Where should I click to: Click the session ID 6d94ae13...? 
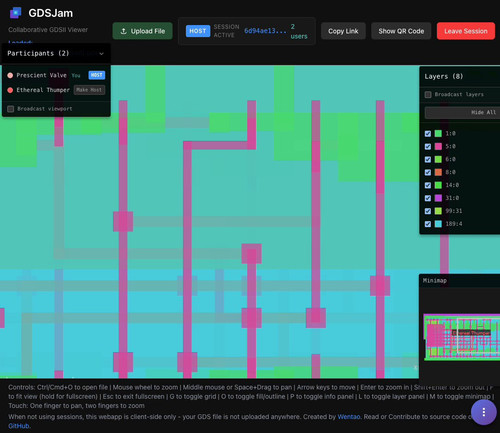point(265,31)
